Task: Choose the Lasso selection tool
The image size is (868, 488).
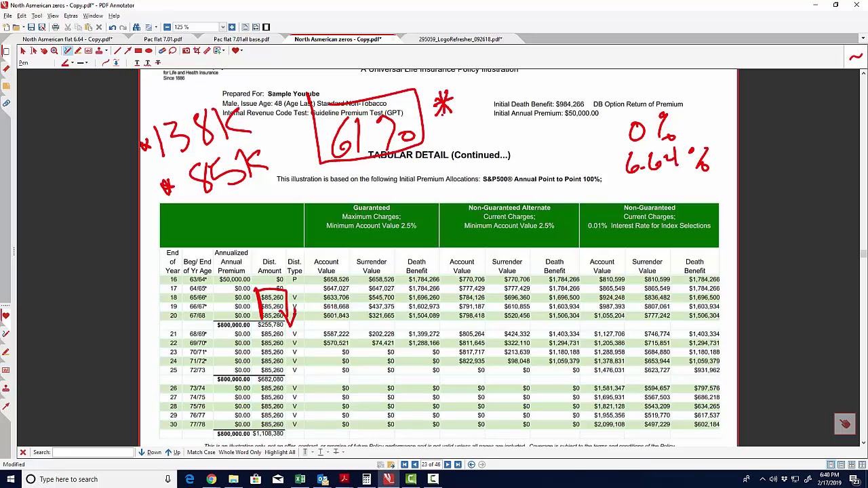Action: click(x=172, y=51)
